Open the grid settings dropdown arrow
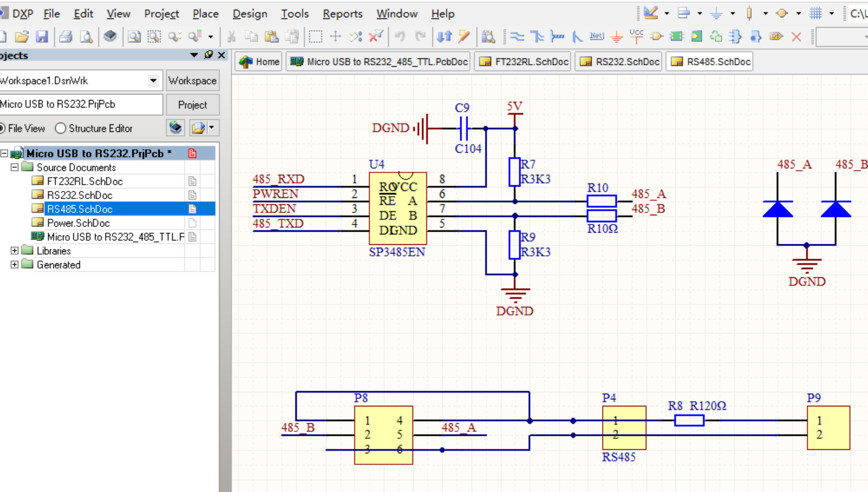 [x=831, y=13]
